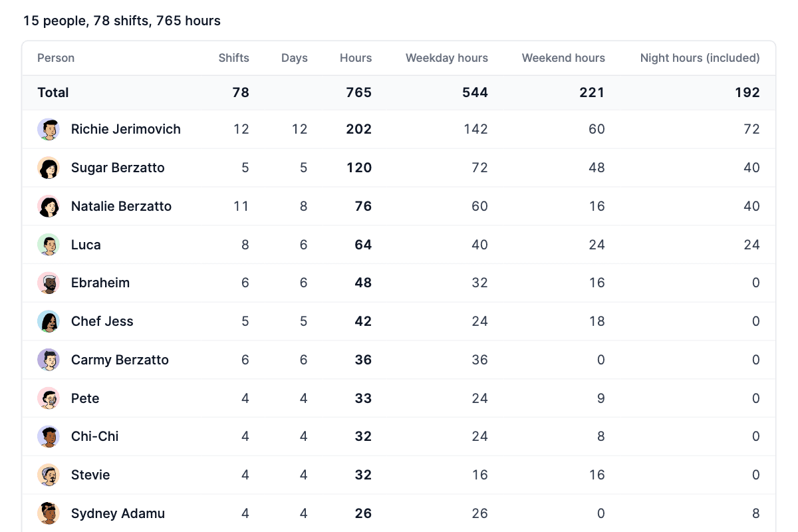Viewport: 798px width, 532px height.
Task: Click Pete's 33 hours value
Action: pos(363,398)
